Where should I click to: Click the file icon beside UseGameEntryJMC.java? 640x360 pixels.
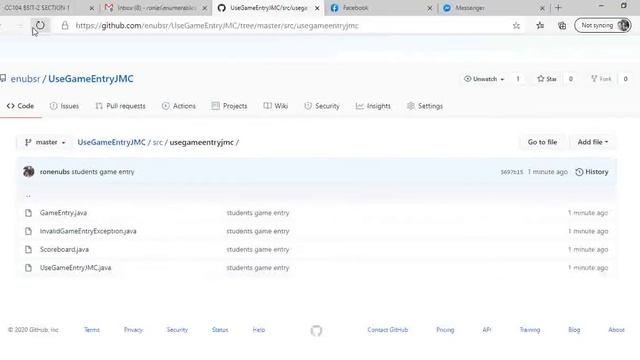tap(28, 268)
